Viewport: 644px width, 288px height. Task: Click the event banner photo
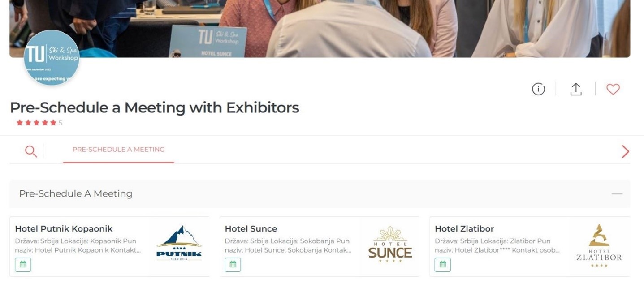click(x=320, y=29)
